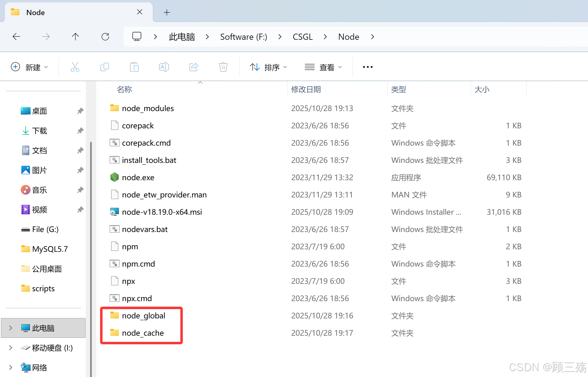The width and height of the screenshot is (588, 377).
Task: Expand chevron after CSGL breadcrumb
Action: click(325, 37)
